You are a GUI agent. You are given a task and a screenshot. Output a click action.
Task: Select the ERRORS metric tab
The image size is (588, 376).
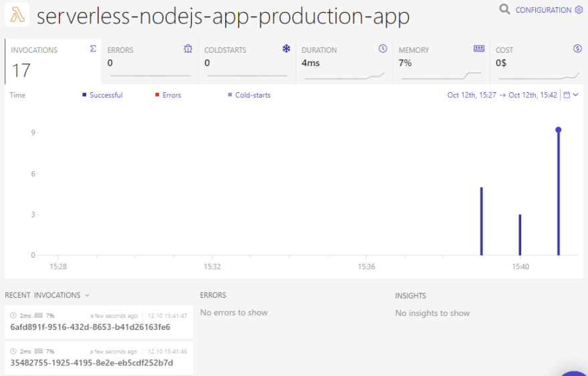[x=150, y=61]
